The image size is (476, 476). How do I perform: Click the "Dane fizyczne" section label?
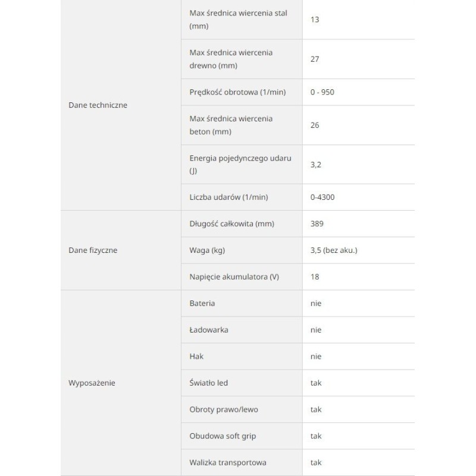[x=93, y=250]
